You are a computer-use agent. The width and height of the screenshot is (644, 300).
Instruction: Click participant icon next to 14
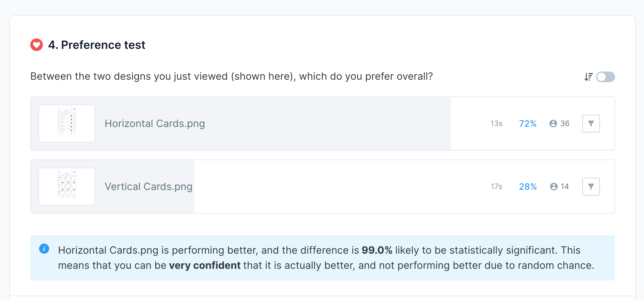tap(554, 187)
